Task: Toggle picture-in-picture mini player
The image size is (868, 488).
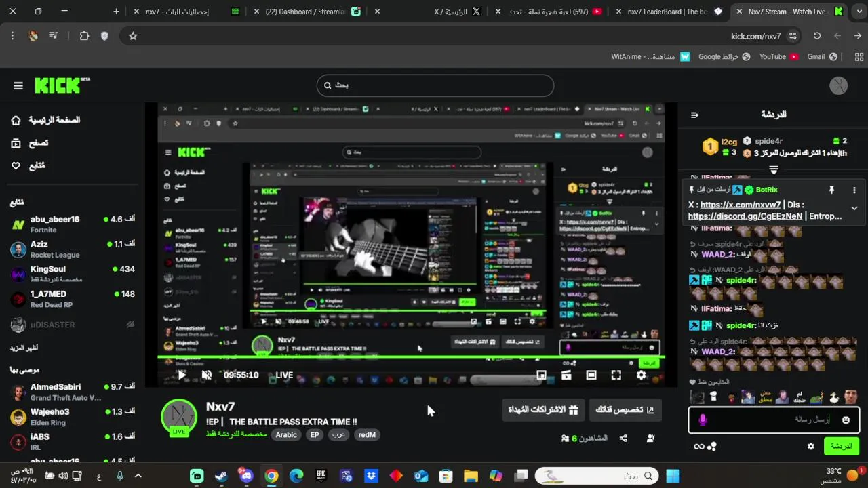Action: pos(541,375)
